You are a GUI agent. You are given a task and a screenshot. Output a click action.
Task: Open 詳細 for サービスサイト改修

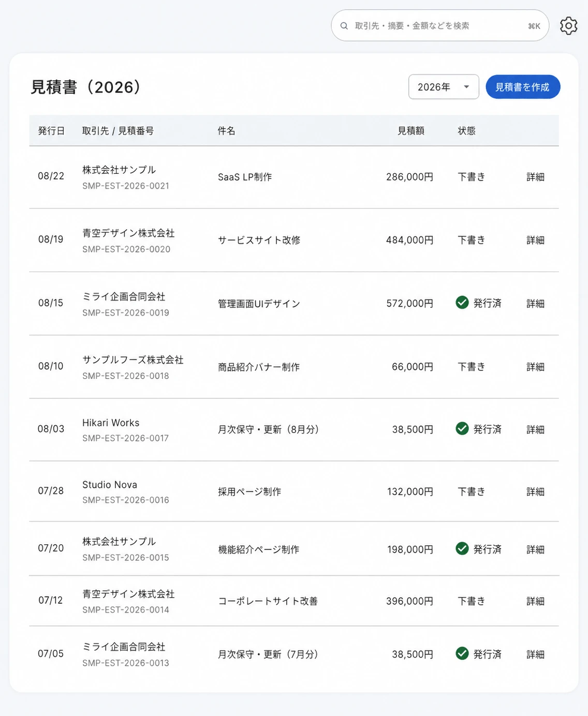click(535, 240)
